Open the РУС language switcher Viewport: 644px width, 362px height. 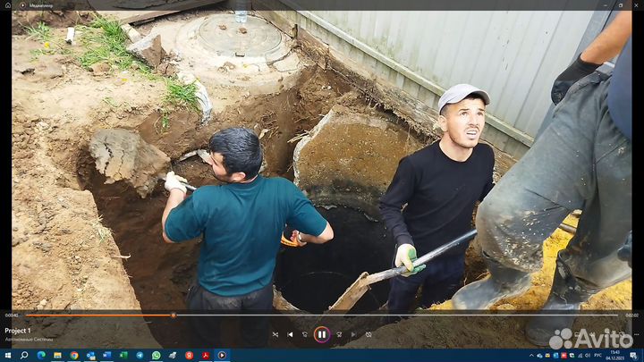tap(598, 356)
